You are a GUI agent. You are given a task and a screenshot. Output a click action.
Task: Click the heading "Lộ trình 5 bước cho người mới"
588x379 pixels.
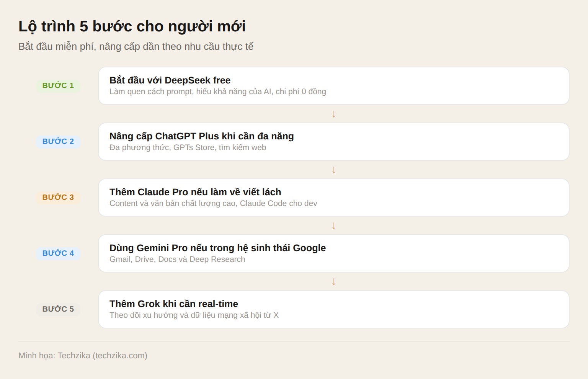[132, 26]
